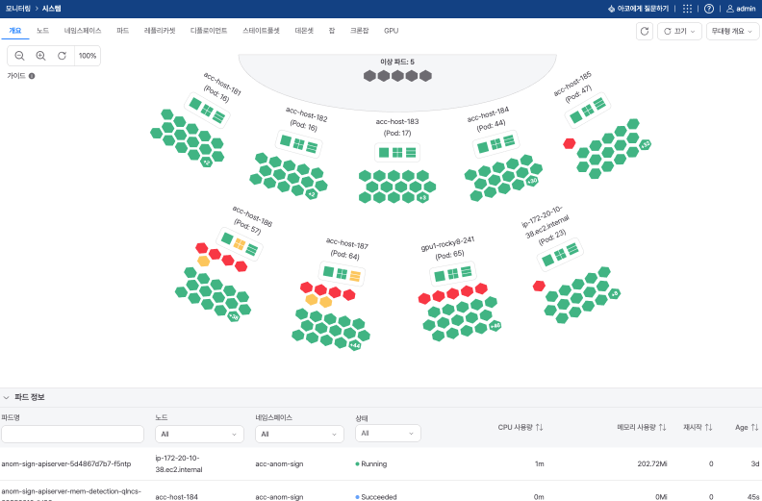Open the admin user menu

coord(741,9)
